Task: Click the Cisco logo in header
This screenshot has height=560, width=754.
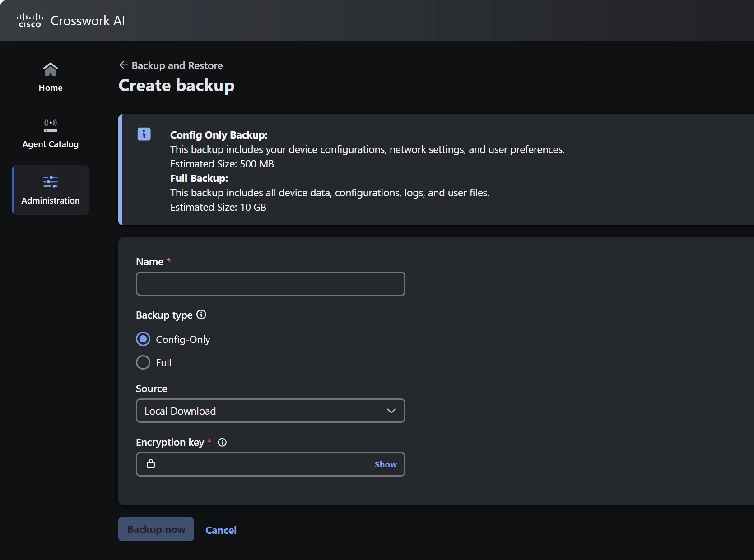Action: (x=30, y=20)
